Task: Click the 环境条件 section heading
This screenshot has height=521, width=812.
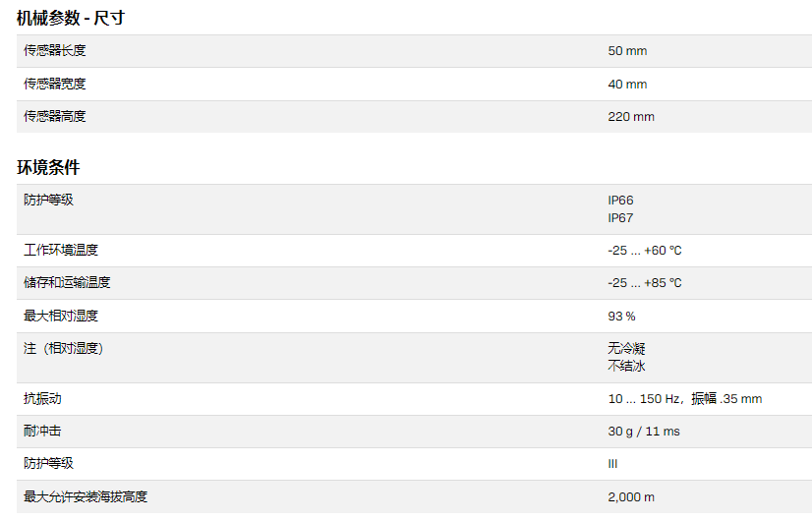Action: (48, 167)
